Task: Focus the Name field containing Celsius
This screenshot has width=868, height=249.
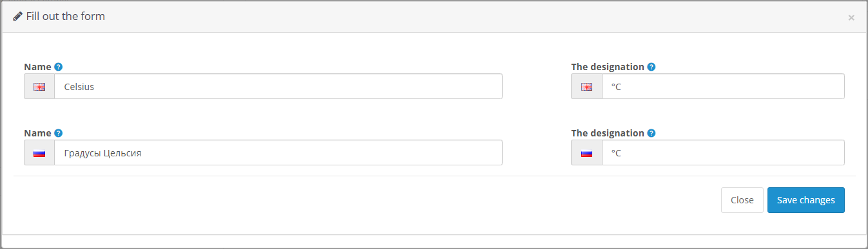Action: [x=278, y=86]
